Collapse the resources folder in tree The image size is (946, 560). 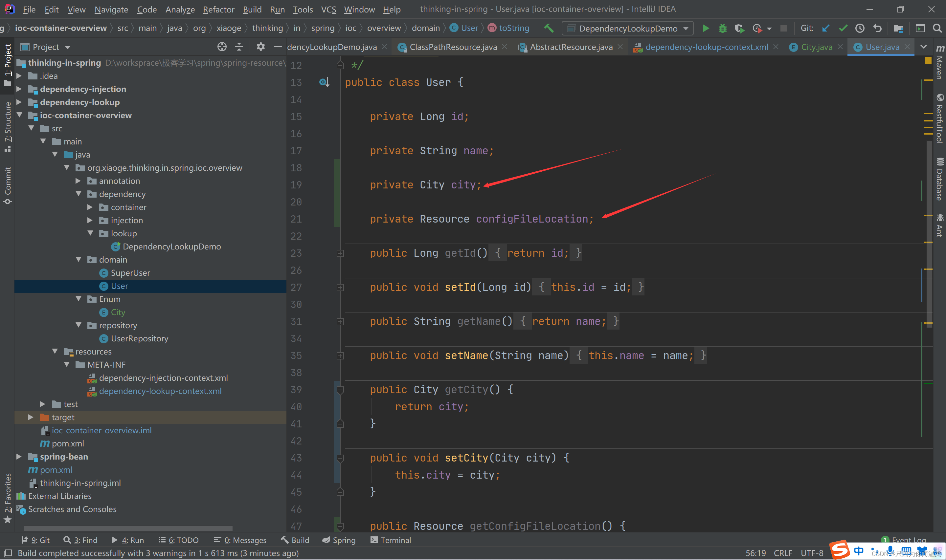(x=55, y=351)
